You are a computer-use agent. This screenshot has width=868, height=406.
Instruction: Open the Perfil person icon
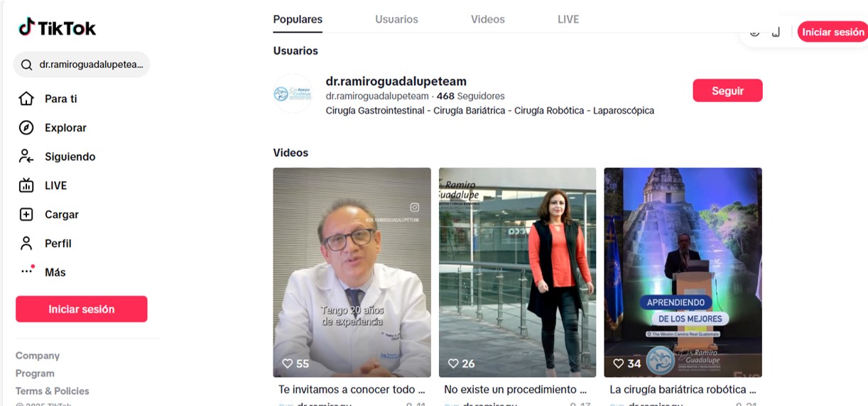26,243
